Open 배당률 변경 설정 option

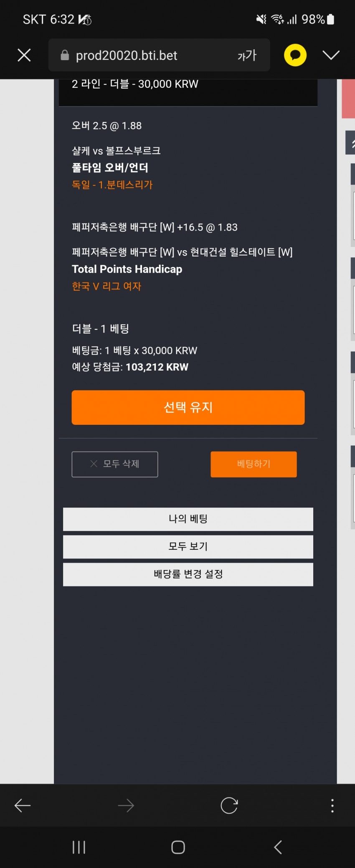[188, 574]
